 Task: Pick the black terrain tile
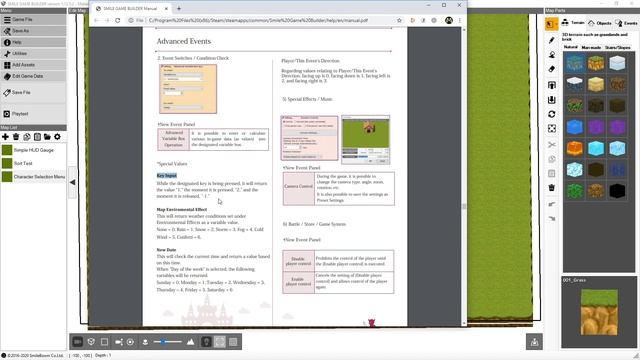(617, 191)
